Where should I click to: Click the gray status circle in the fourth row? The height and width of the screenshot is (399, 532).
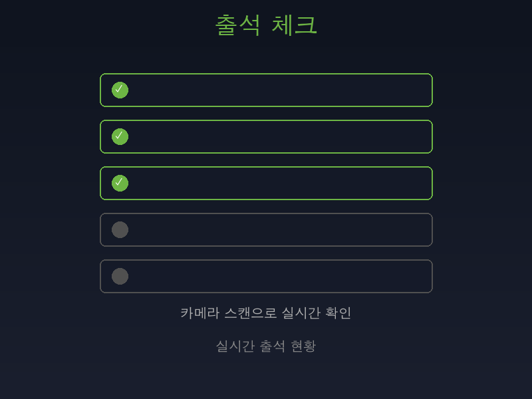pyautogui.click(x=120, y=229)
